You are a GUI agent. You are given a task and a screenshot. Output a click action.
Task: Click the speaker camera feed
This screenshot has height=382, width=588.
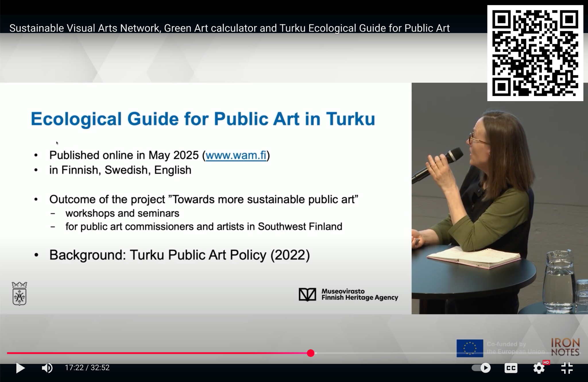tap(500, 198)
